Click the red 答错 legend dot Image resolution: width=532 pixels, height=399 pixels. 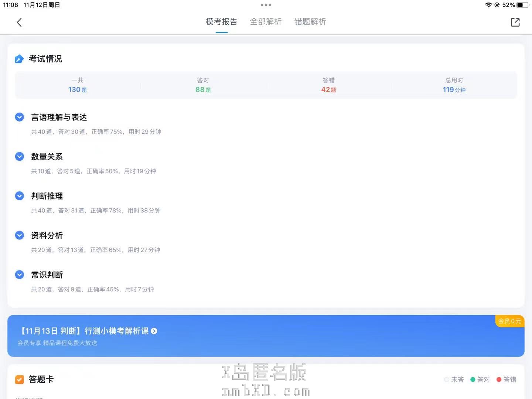coord(499,379)
